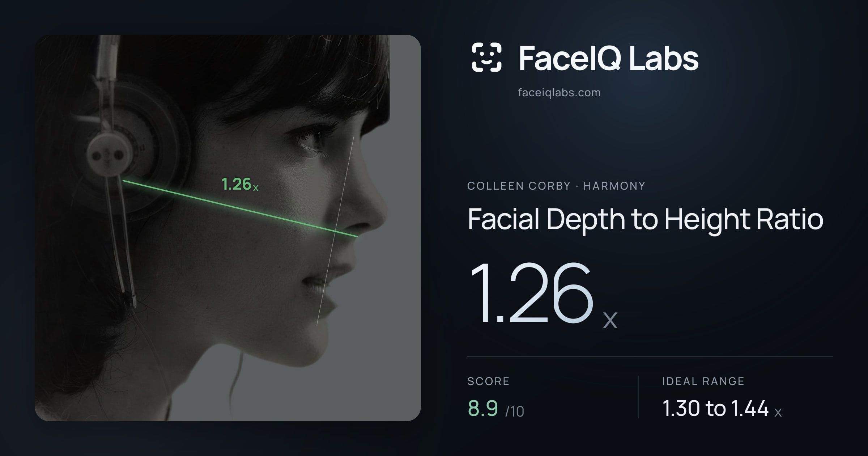Viewport: 868px width, 456px height.
Task: Click the IDEAL RANGE label
Action: tap(703, 381)
